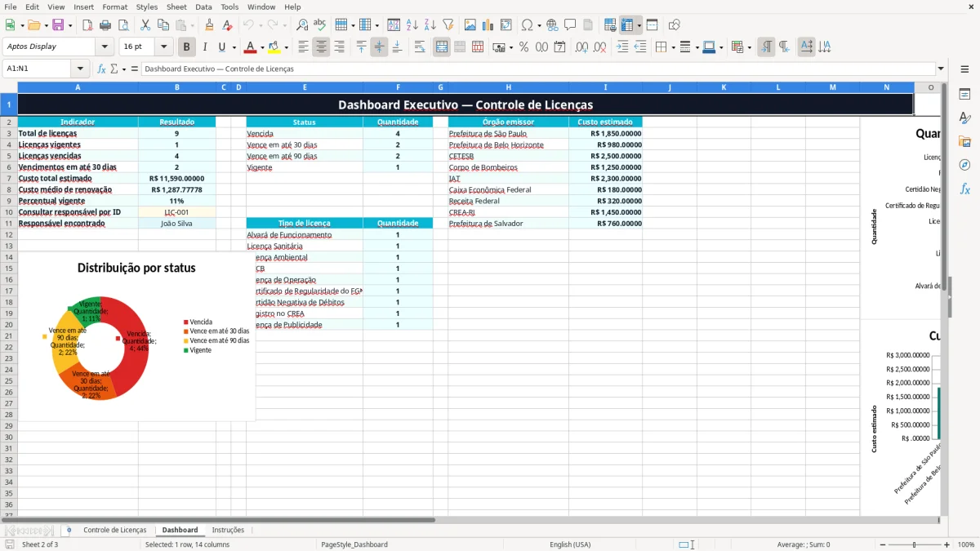Click Sort Ascending icon
The image size is (980, 551).
[x=412, y=25]
